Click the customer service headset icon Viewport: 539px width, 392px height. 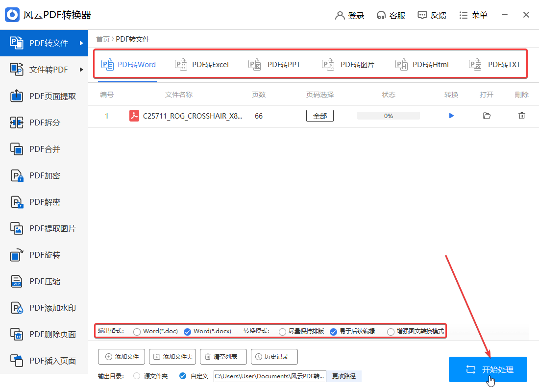coord(381,16)
